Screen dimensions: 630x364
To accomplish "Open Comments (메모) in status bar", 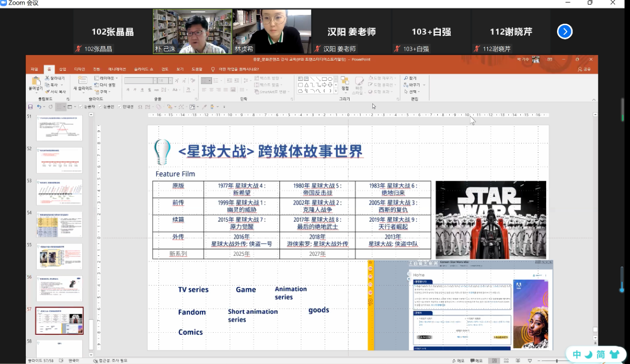I will (477, 361).
